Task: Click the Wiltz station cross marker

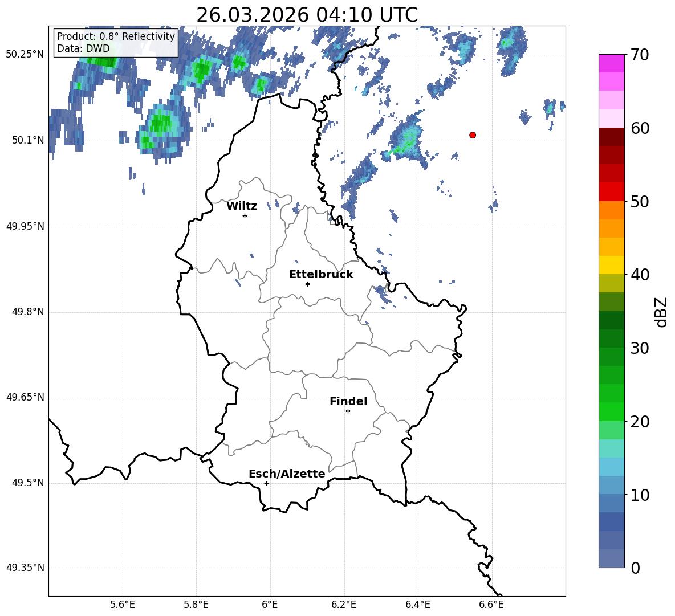Action: pos(245,215)
